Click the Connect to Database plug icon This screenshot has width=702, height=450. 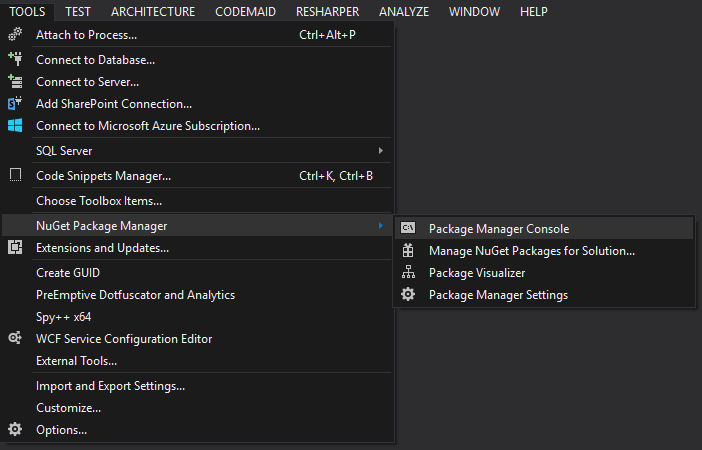pos(15,59)
